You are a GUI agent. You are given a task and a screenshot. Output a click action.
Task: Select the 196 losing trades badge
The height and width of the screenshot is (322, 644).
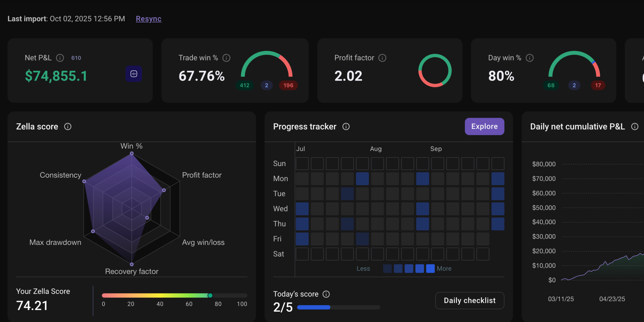(288, 85)
